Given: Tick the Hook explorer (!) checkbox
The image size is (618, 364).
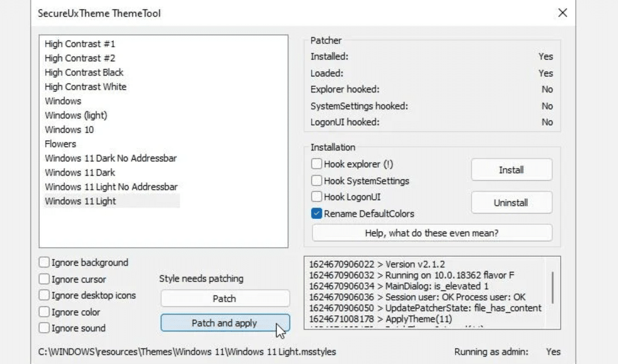Looking at the screenshot, I should click(317, 164).
